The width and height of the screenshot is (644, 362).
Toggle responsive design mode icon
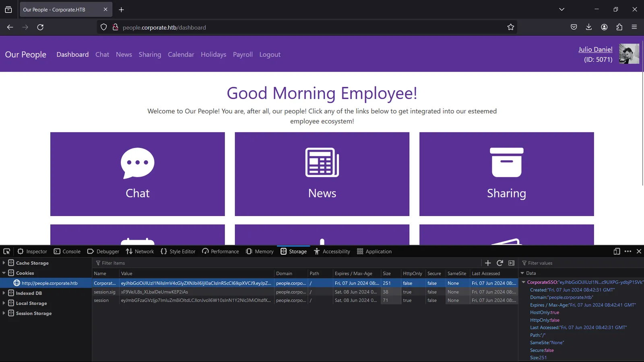pos(617,251)
